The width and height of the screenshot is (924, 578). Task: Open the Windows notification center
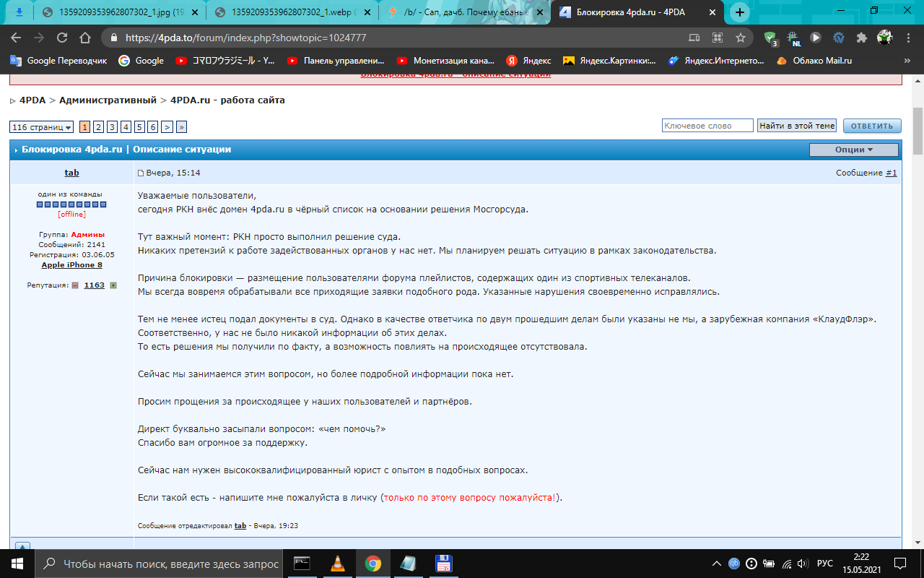tap(900, 564)
